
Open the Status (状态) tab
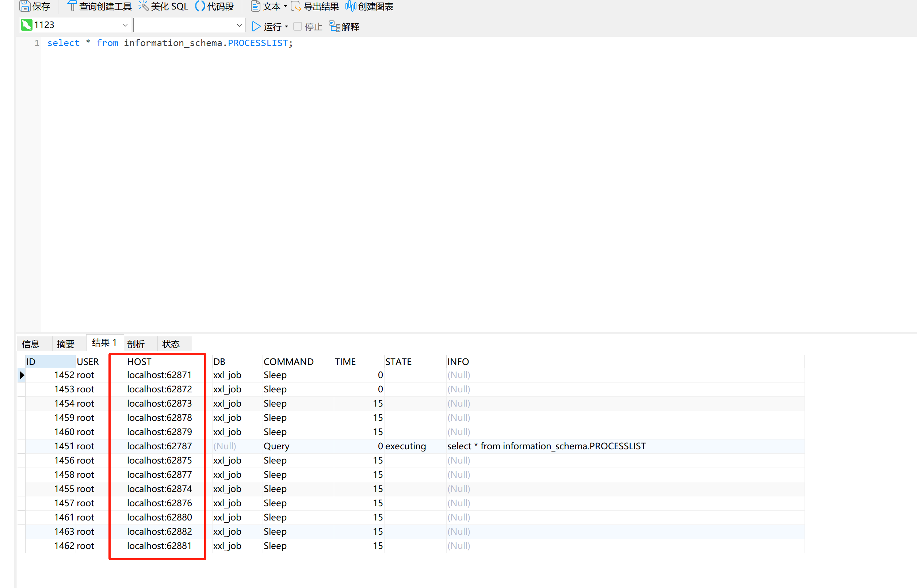(x=171, y=344)
